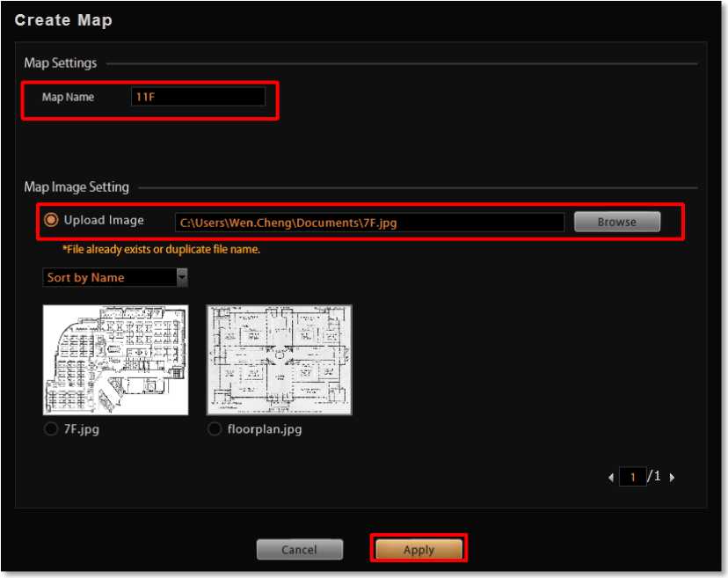728x578 pixels.
Task: Go to next page of map images
Action: coord(673,478)
